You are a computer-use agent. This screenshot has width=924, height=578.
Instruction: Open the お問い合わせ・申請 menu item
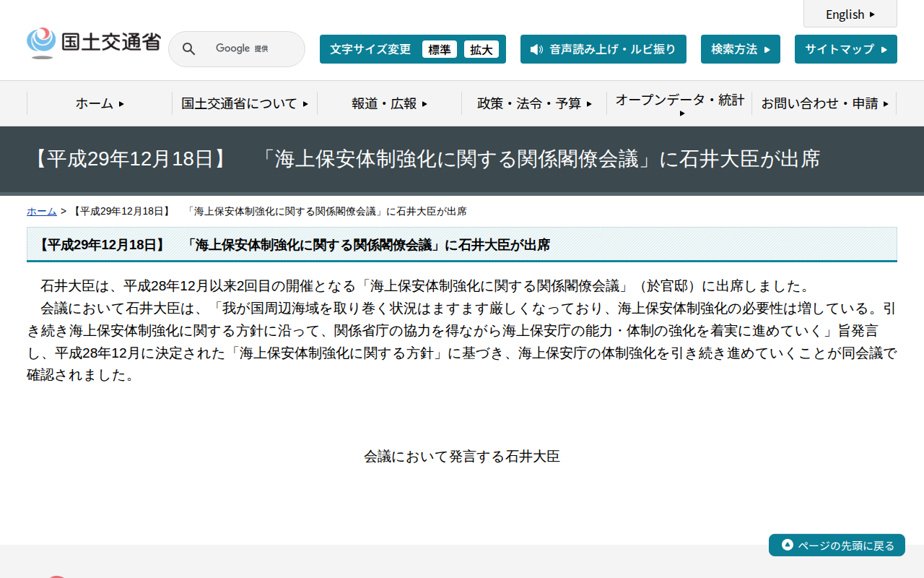824,103
